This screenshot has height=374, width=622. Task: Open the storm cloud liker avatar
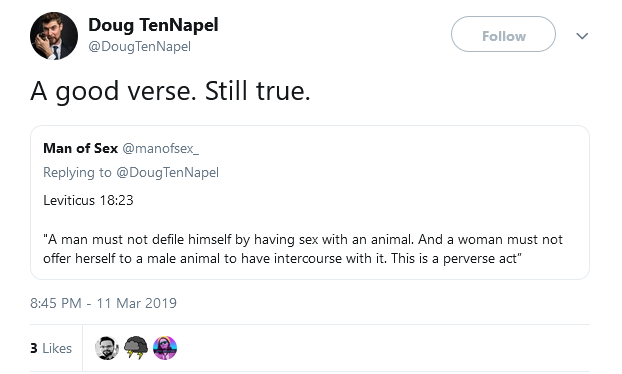[x=136, y=348]
